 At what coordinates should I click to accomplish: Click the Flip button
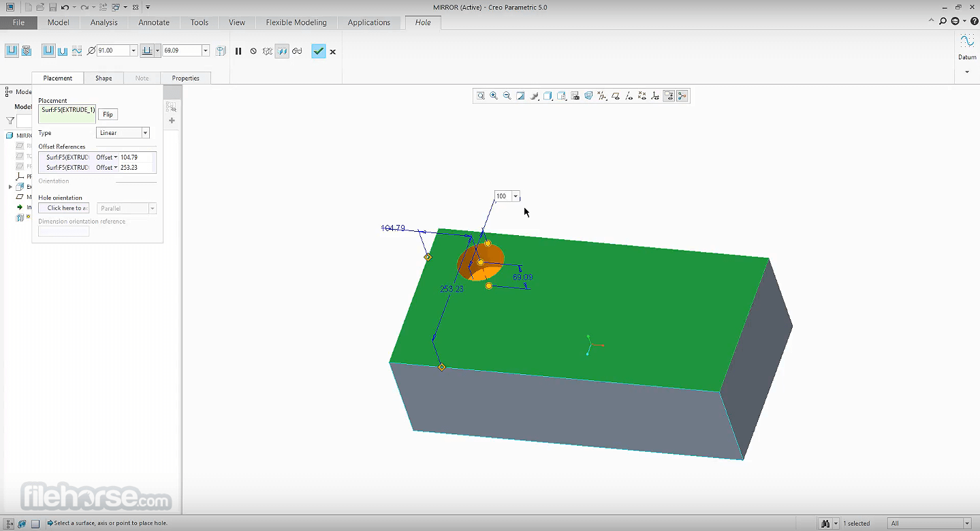click(108, 115)
